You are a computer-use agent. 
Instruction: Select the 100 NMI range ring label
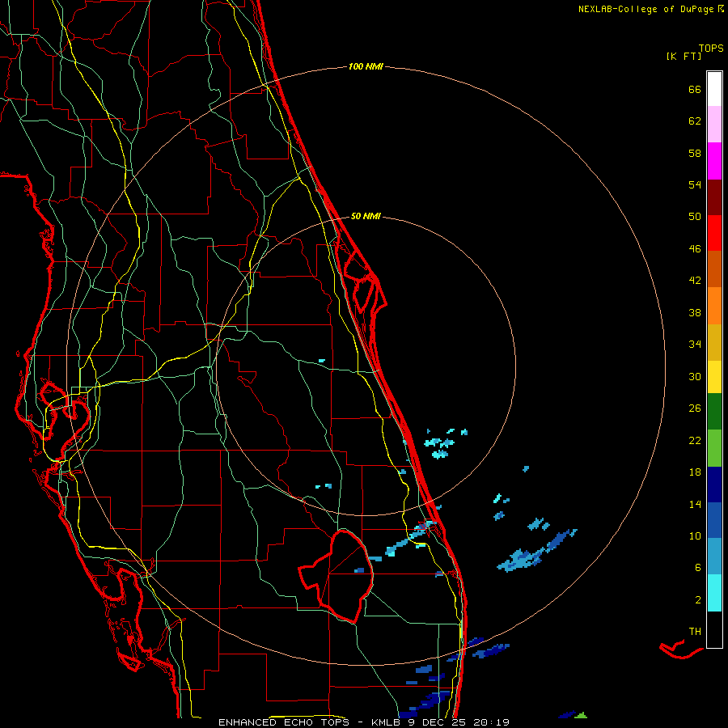366,67
